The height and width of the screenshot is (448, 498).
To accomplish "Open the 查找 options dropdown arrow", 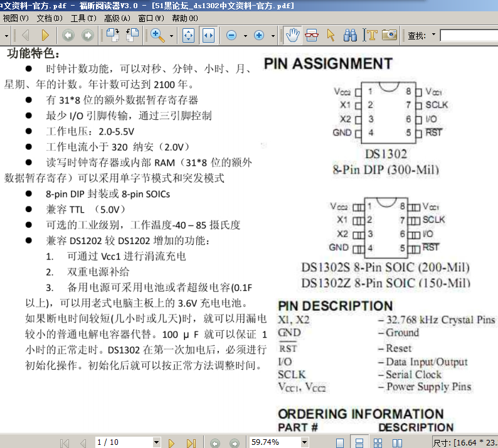I will (x=434, y=34).
